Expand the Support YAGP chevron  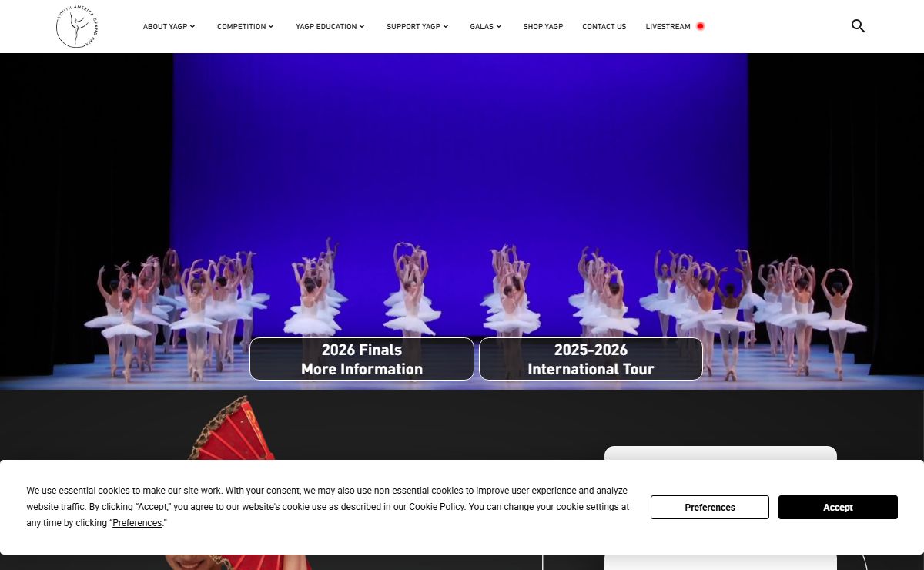[446, 26]
